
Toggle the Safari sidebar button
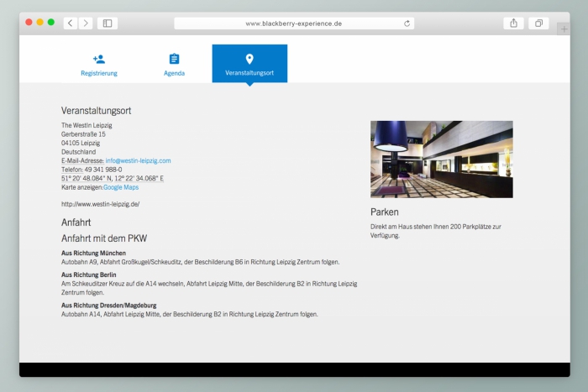108,24
